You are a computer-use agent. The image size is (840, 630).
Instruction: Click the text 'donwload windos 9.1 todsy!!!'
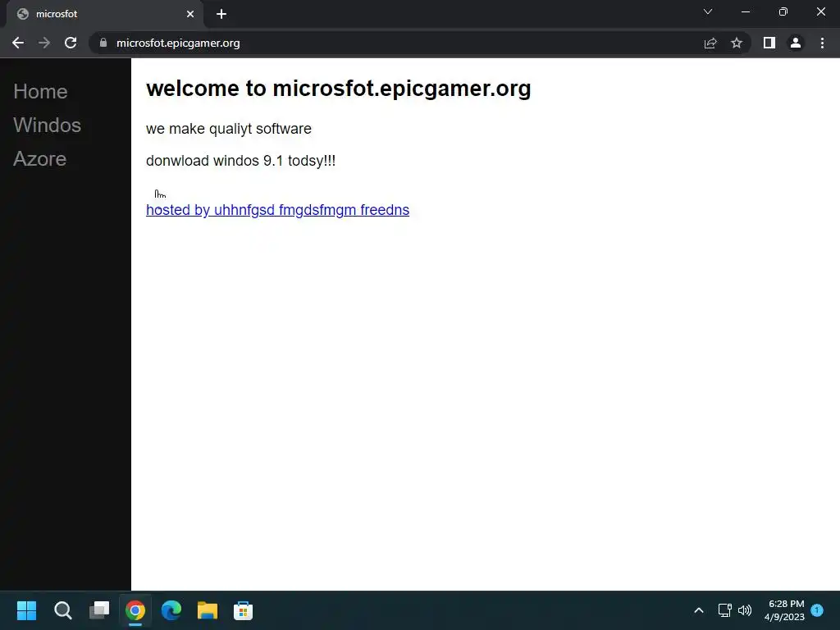(240, 161)
